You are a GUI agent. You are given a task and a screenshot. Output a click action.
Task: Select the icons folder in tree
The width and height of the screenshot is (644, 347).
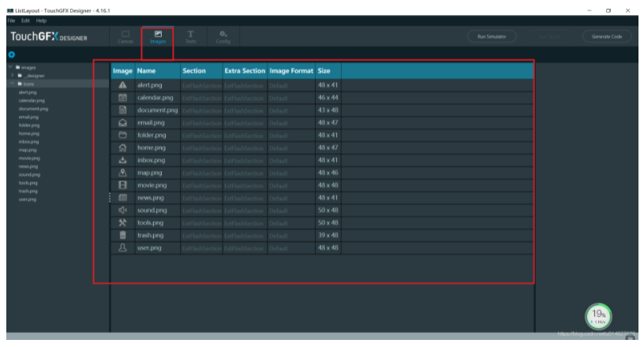[28, 84]
